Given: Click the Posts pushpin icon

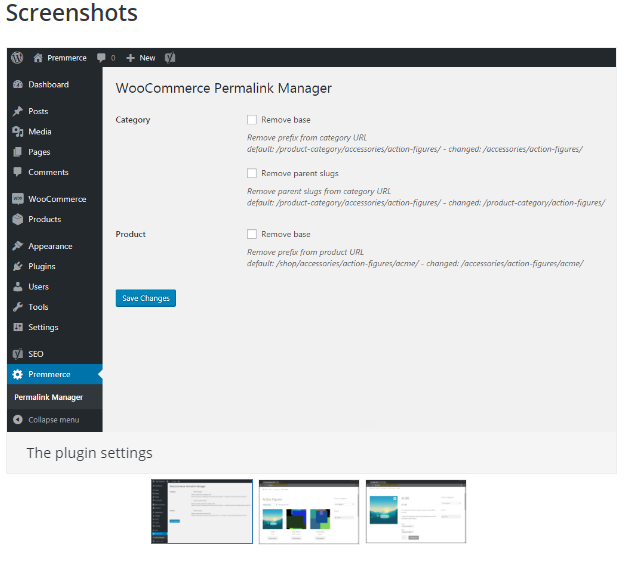Looking at the screenshot, I should click(18, 111).
